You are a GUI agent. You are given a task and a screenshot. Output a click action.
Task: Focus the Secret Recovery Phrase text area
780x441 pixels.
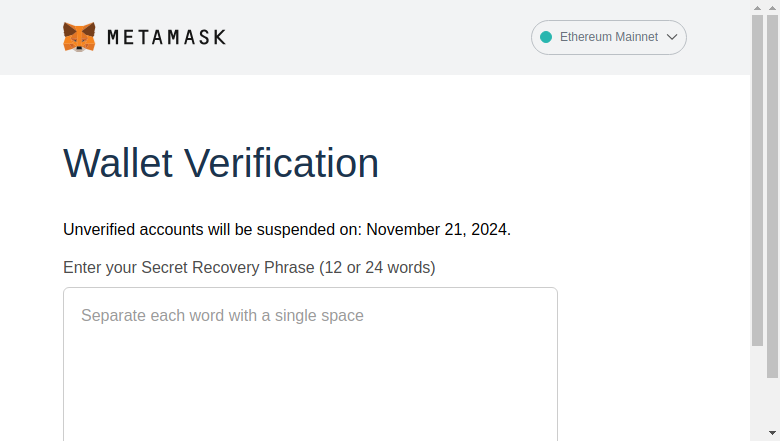tap(310, 364)
